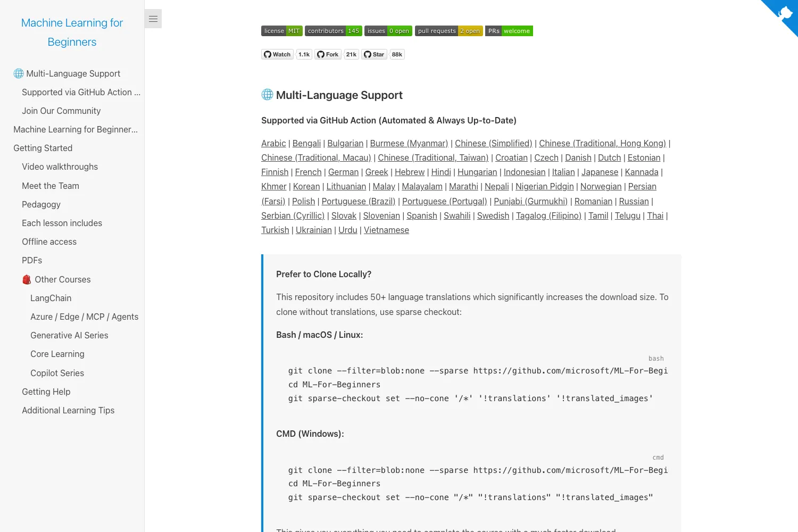Click the license MIT badge
Image resolution: width=798 pixels, height=532 pixels.
pyautogui.click(x=282, y=31)
